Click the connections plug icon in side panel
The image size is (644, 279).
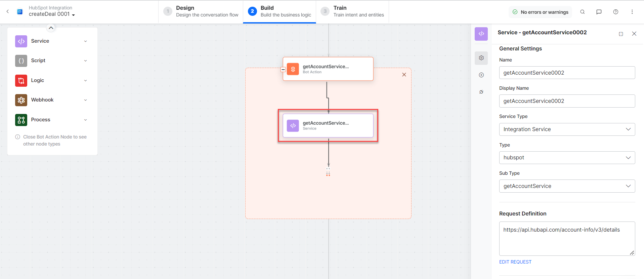[x=481, y=92]
